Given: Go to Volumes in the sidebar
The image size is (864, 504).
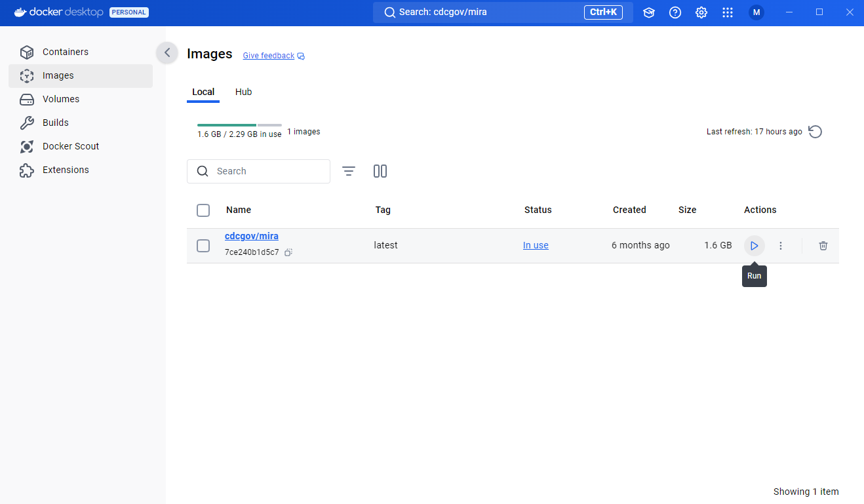Looking at the screenshot, I should pos(81,99).
